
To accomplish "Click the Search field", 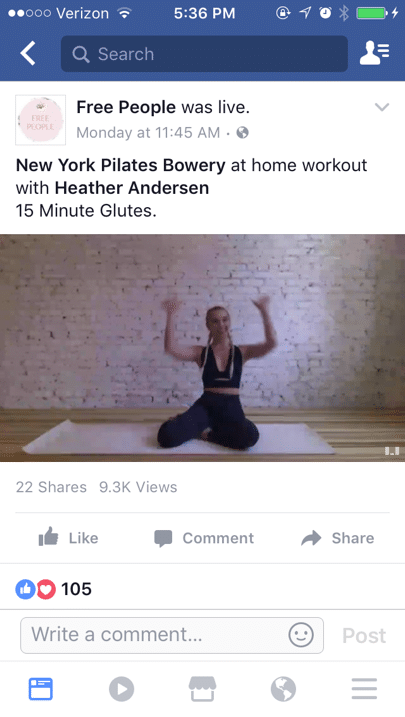I will 204,54.
